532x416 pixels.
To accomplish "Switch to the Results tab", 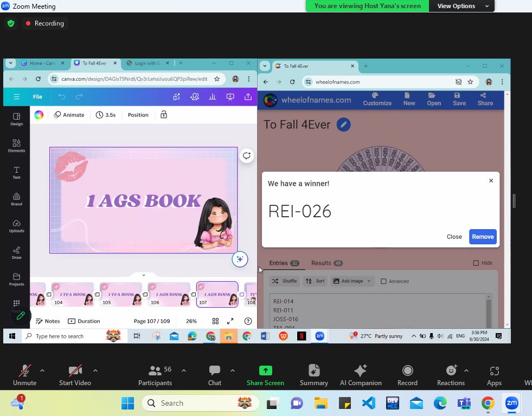I will [x=327, y=263].
